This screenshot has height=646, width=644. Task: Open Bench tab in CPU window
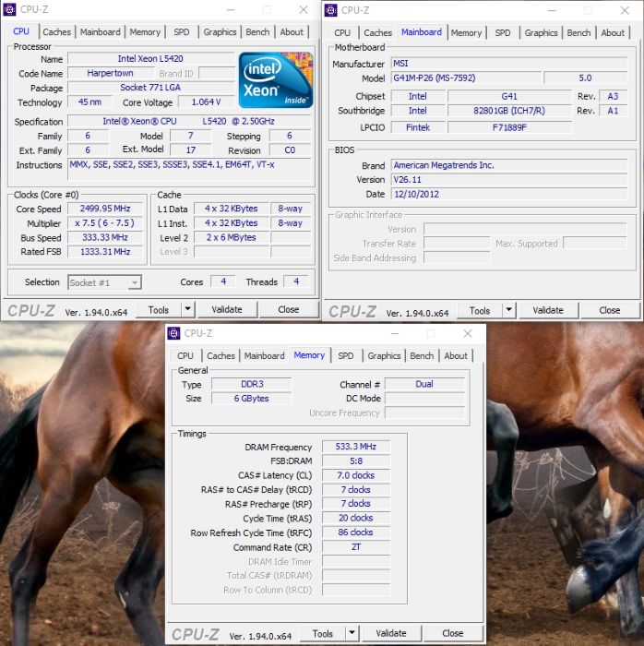tap(257, 32)
